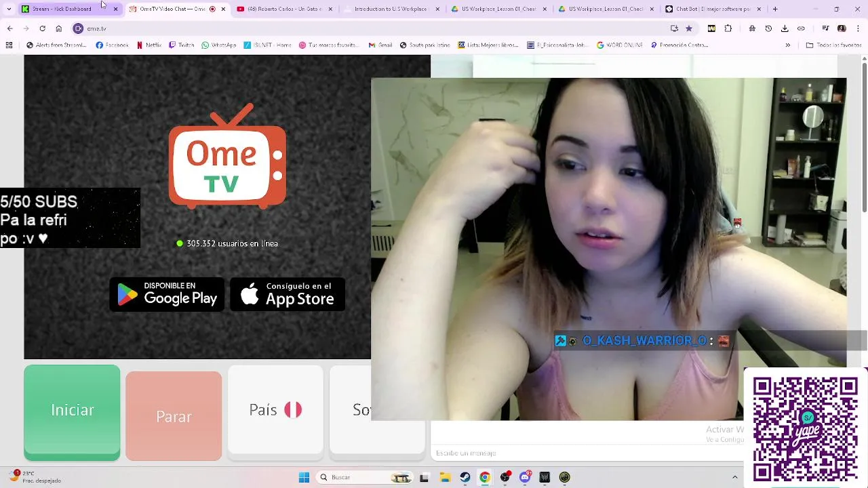Image resolution: width=868 pixels, height=488 pixels.
Task: Open the Todos los favoritos folder
Action: 833,45
